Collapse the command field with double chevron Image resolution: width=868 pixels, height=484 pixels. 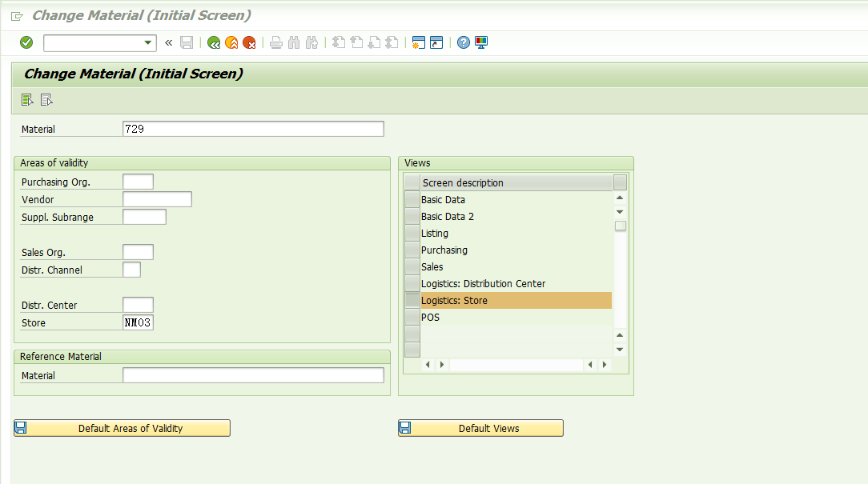(169, 42)
